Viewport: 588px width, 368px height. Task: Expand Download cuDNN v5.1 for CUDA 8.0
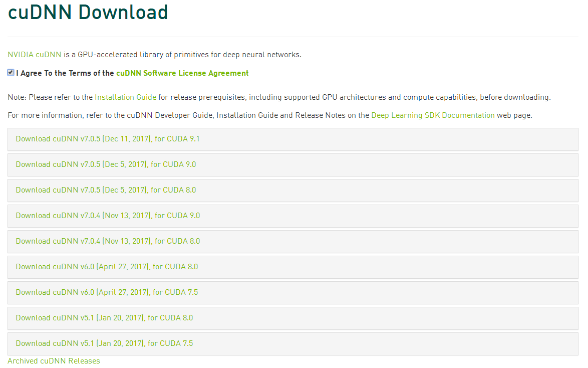point(293,318)
